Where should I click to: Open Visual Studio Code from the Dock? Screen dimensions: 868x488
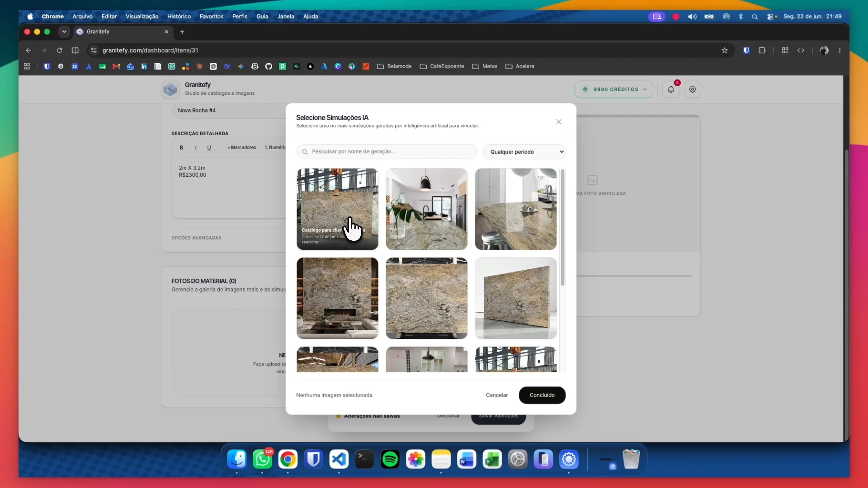click(x=339, y=460)
